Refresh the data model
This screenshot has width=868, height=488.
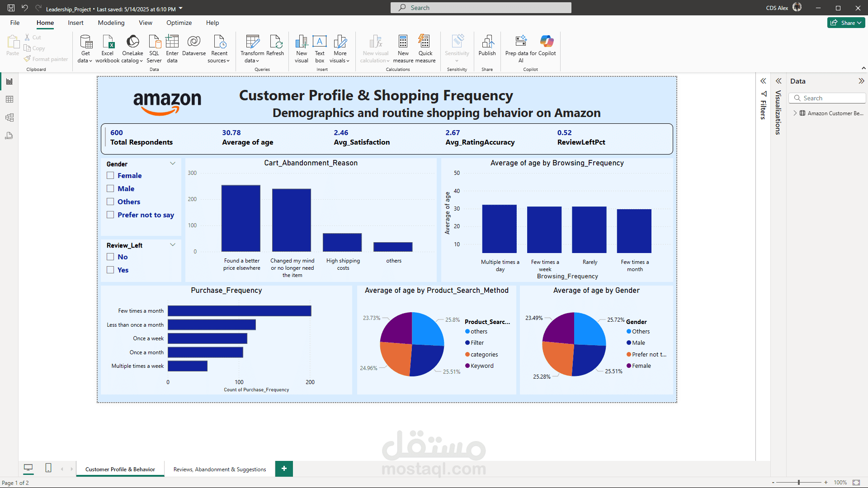click(275, 45)
